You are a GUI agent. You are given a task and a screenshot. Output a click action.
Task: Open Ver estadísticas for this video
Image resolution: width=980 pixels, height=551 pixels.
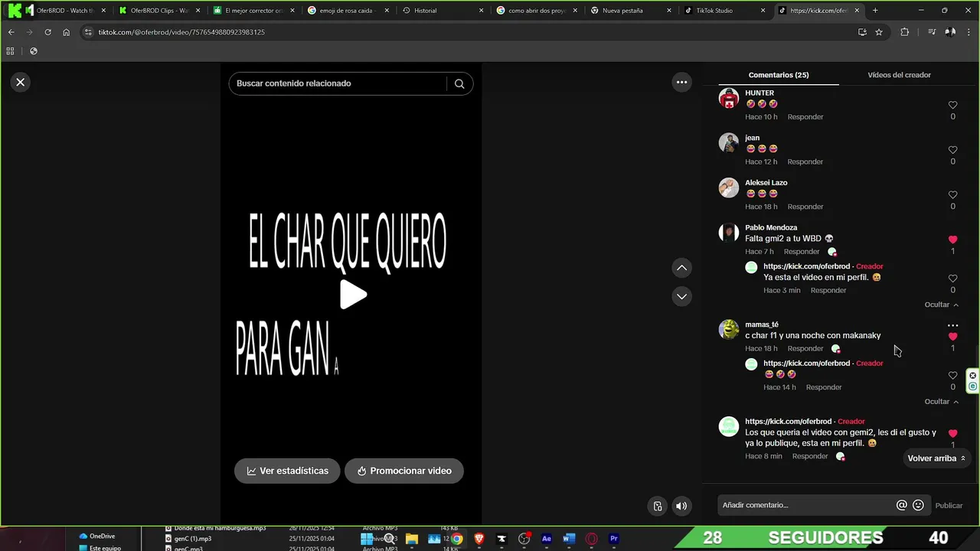coord(287,471)
